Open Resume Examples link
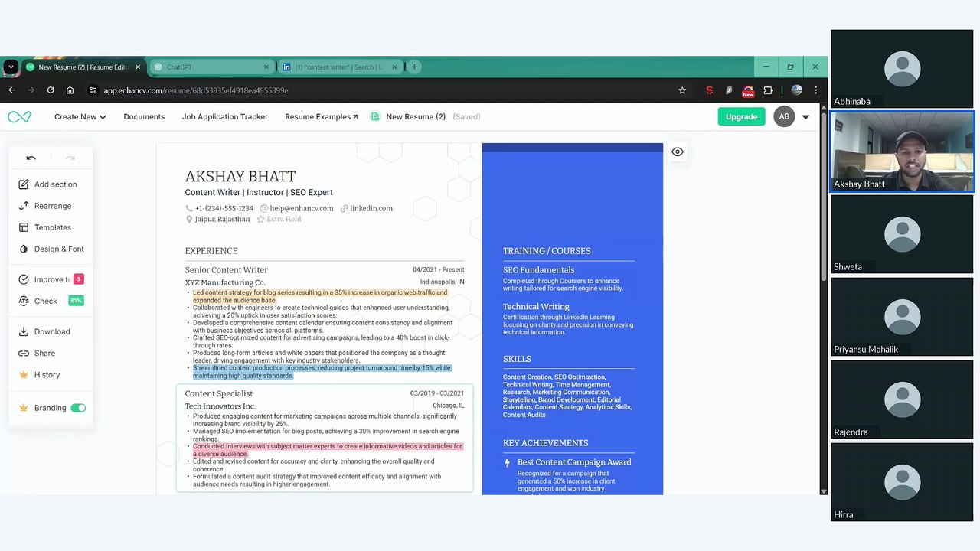980x551 pixels. pos(321,116)
